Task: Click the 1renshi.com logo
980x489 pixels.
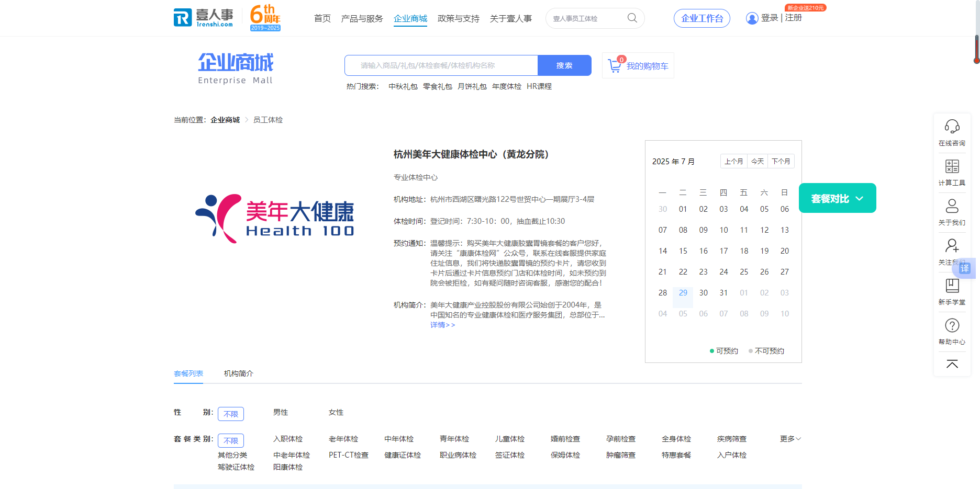Action: [204, 18]
